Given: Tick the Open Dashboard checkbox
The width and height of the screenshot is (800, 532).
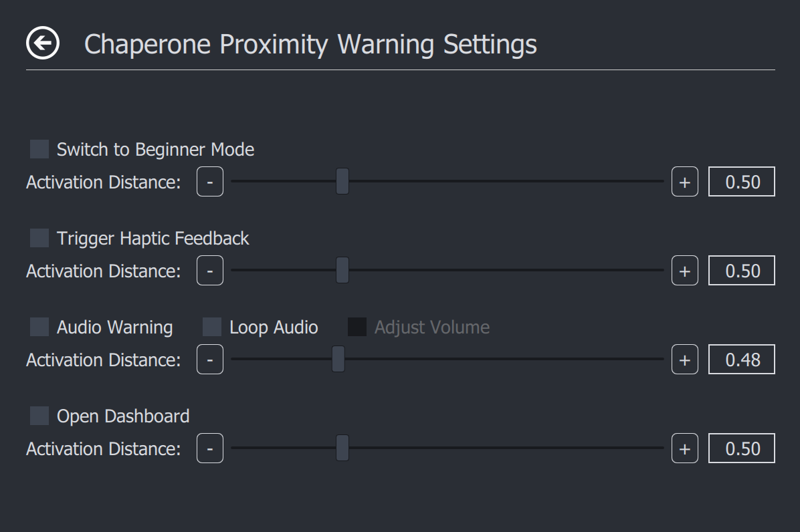Looking at the screenshot, I should pyautogui.click(x=39, y=416).
